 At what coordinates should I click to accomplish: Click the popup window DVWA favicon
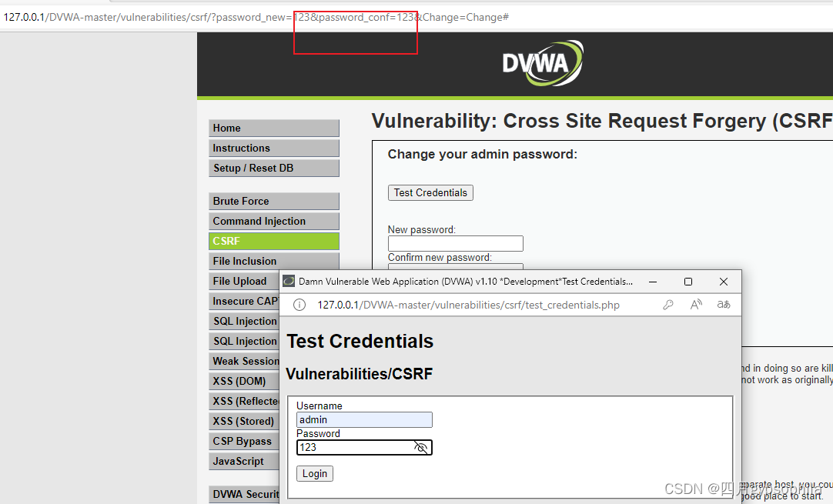click(x=289, y=282)
